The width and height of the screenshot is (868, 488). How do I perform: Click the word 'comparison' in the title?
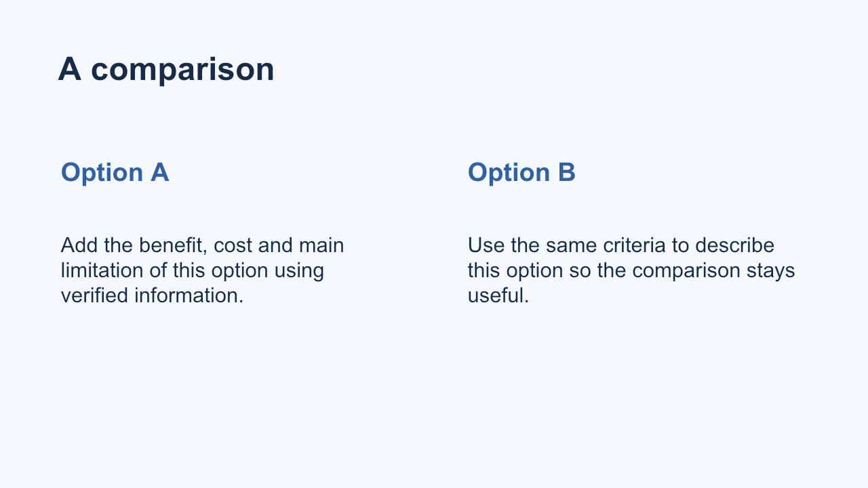[x=182, y=70]
